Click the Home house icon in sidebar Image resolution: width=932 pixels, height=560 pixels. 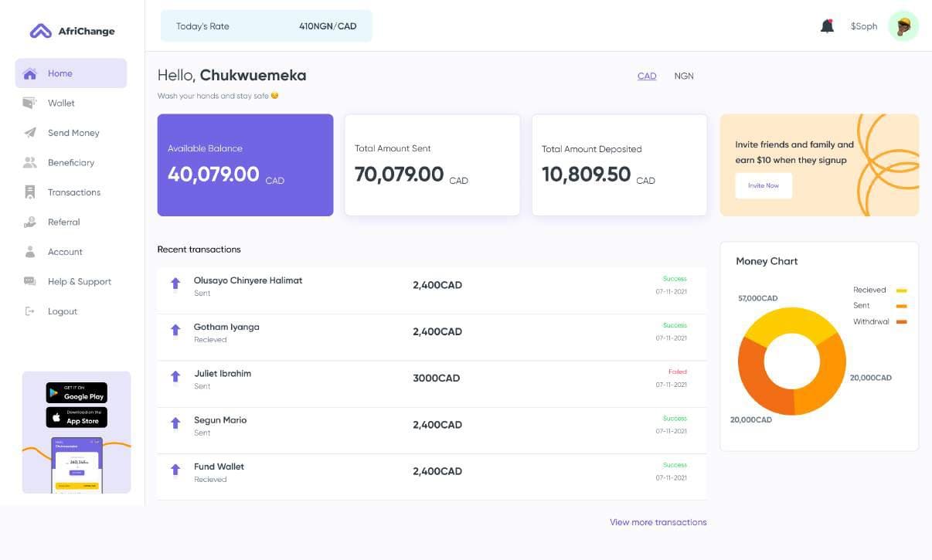[x=30, y=73]
